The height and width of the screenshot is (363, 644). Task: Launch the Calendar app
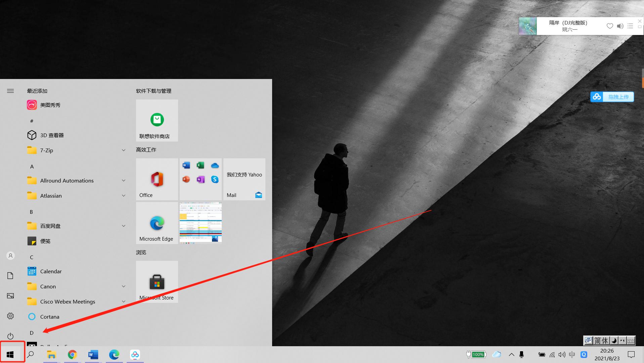tap(76, 271)
